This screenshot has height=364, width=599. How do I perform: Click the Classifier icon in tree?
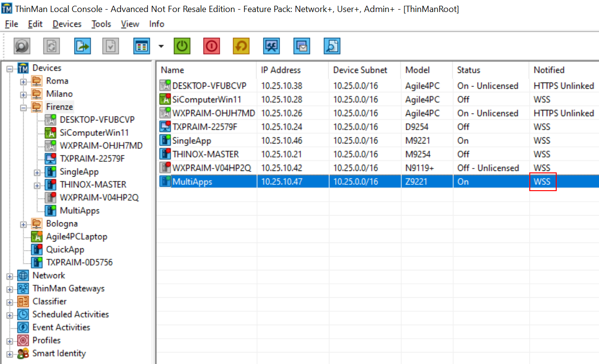[x=23, y=302]
